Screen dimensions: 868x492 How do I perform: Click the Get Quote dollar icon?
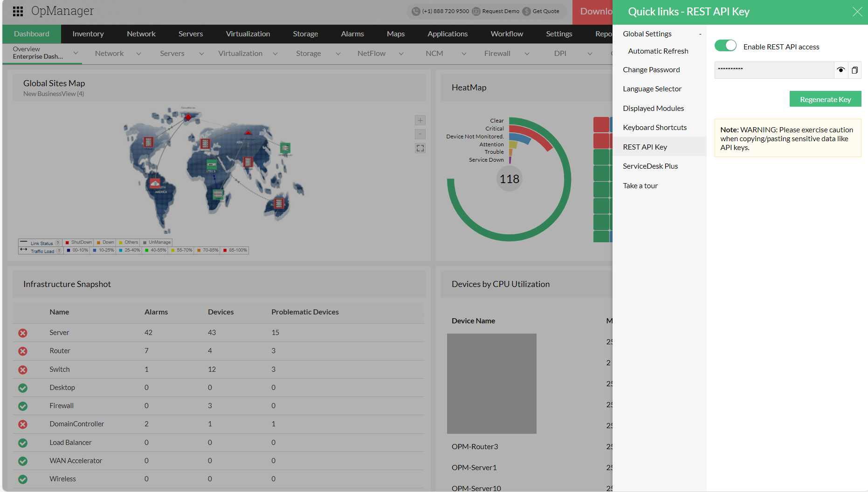526,11
